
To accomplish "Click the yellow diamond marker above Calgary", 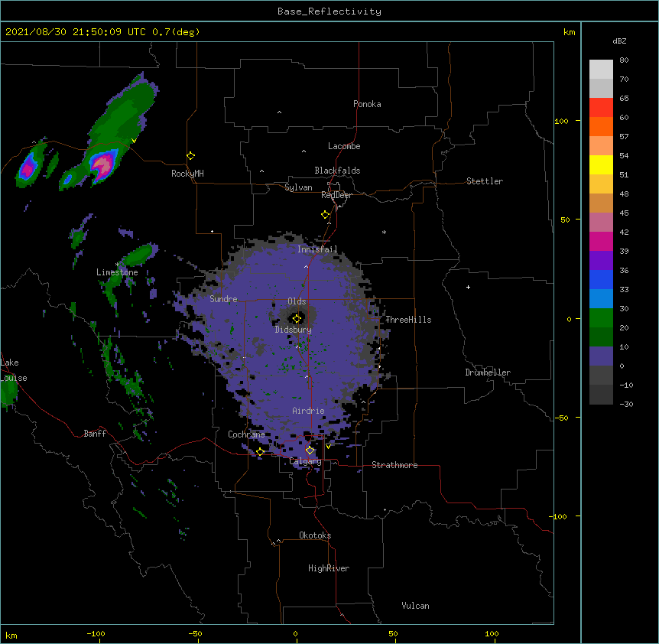I will click(310, 450).
